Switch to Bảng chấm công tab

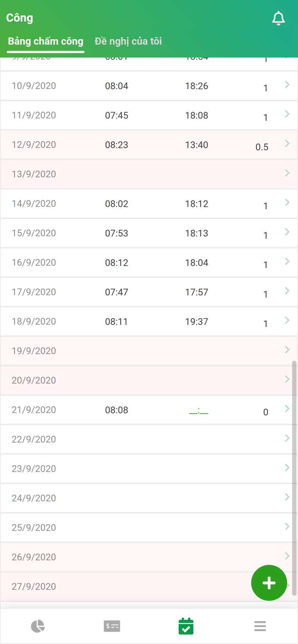[x=46, y=41]
